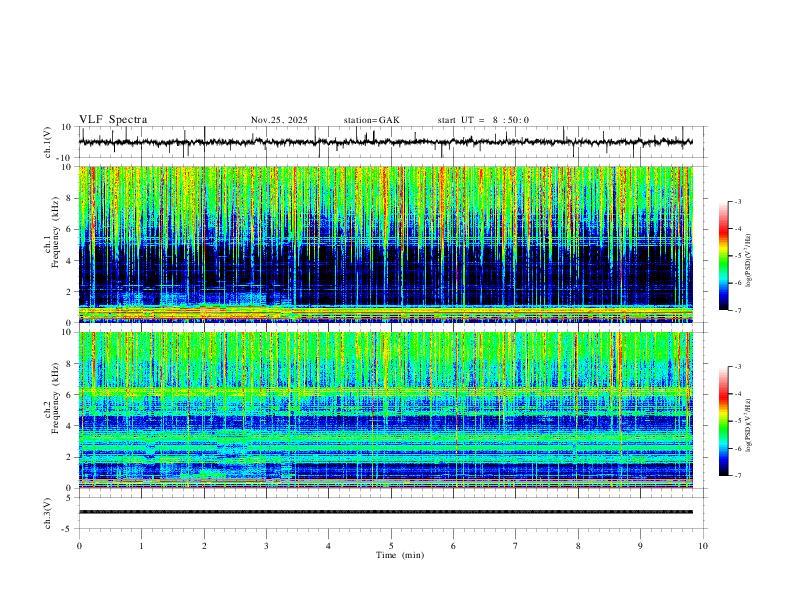Click time axis tick label "3"

click(x=266, y=546)
